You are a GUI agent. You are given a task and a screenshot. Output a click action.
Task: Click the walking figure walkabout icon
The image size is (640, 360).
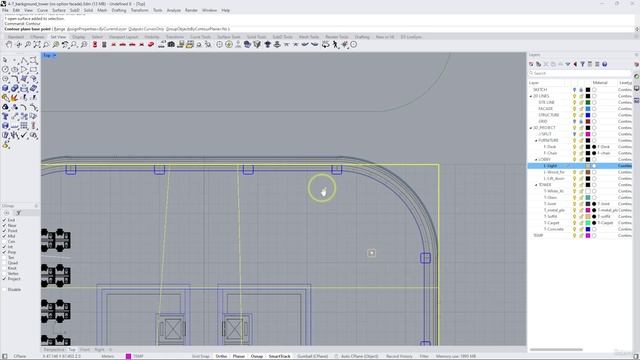pyautogui.click(x=335, y=44)
